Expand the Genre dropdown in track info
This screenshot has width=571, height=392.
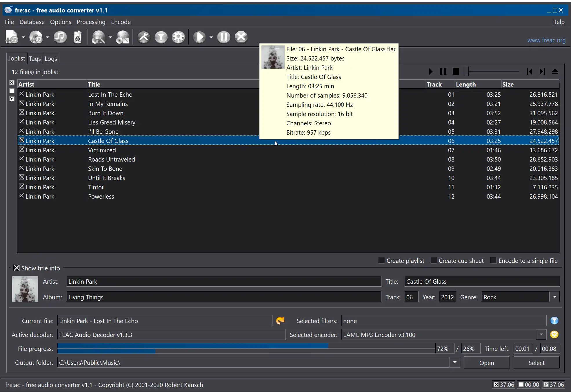click(x=555, y=297)
